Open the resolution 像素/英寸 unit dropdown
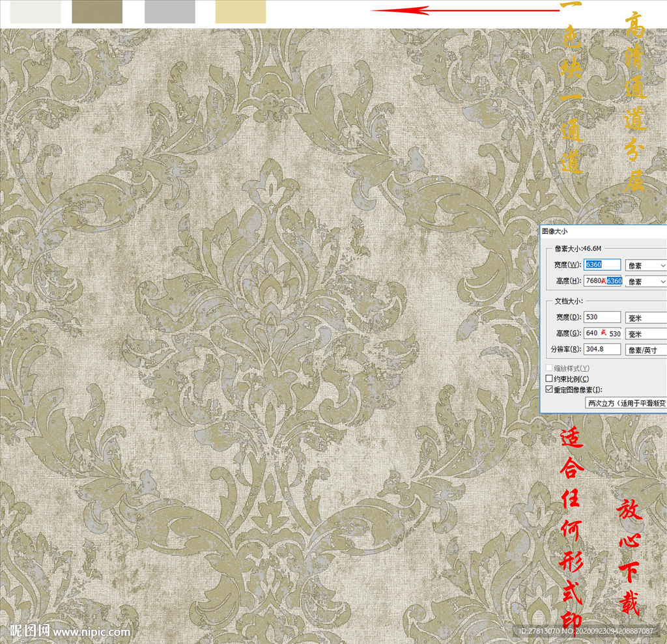667x644 pixels. [646, 350]
